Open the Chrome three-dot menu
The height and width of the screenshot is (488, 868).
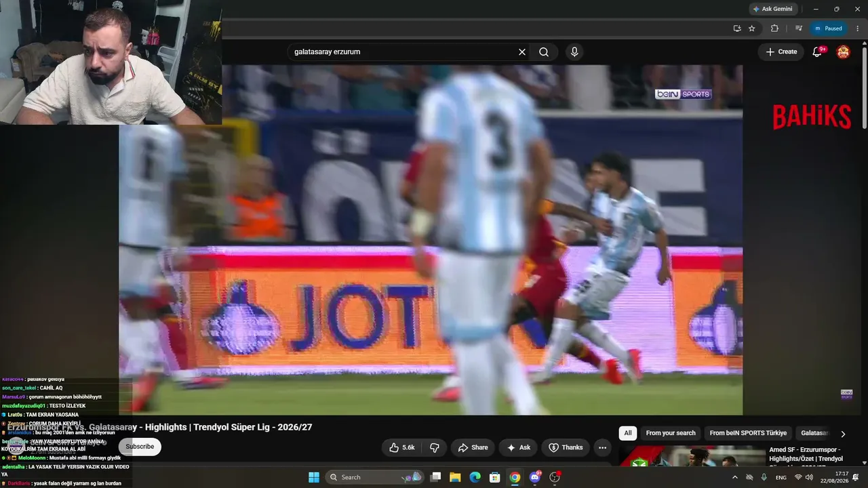point(858,28)
